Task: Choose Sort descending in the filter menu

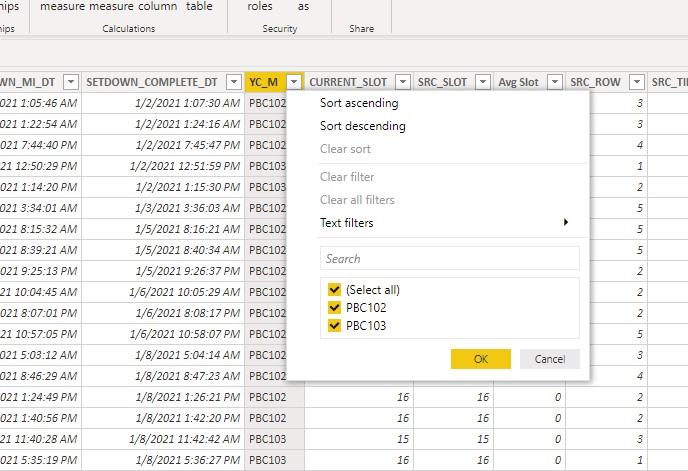Action: pos(362,126)
